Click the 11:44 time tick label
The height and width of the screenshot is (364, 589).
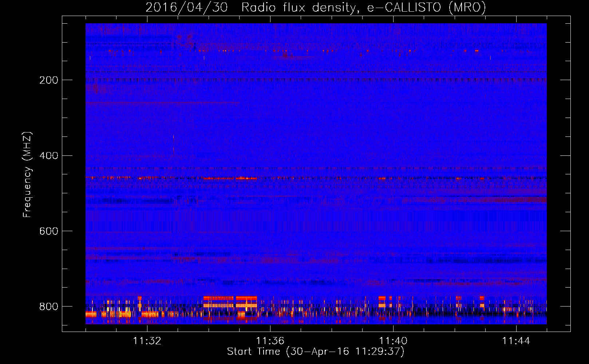tap(516, 341)
